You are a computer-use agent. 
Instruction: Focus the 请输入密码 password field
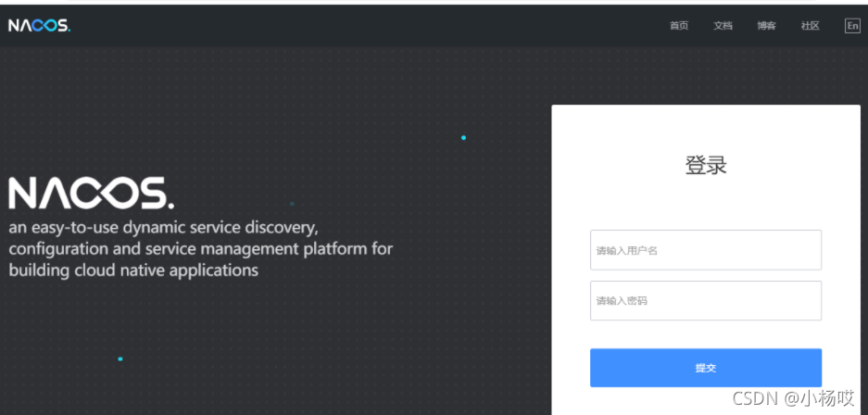[706, 300]
